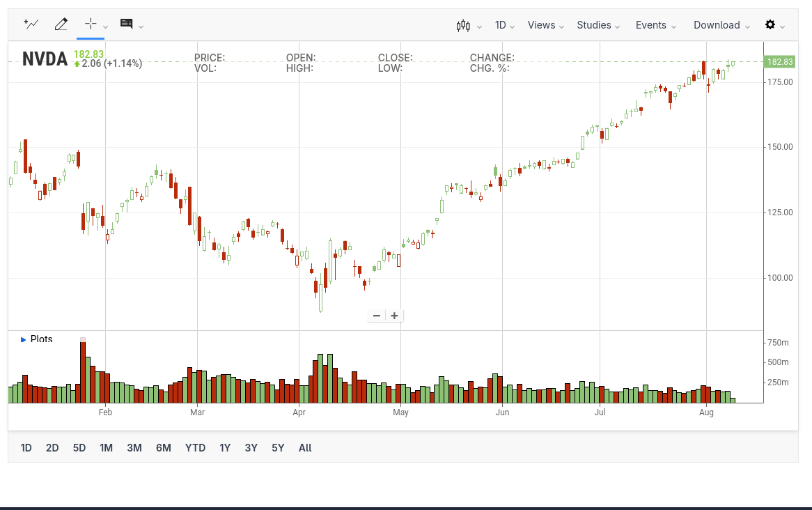
Task: Open the candlestick chart type menu
Action: pos(463,25)
